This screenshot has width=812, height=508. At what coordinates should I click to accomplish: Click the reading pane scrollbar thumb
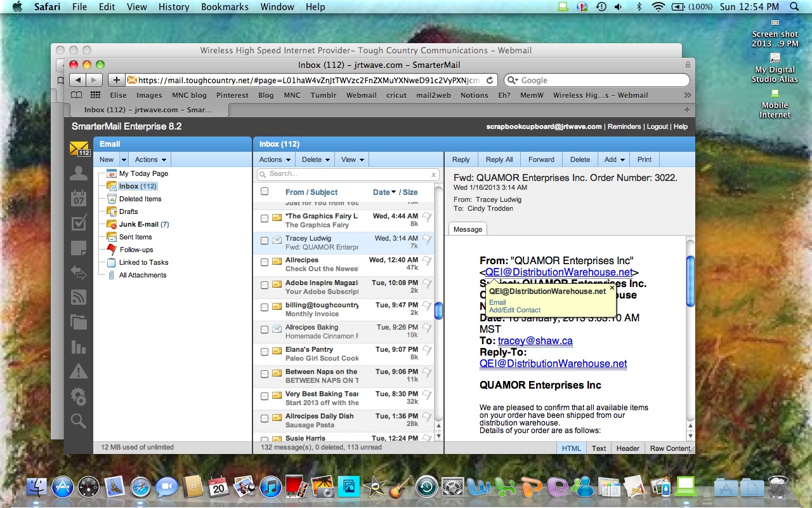[690, 280]
